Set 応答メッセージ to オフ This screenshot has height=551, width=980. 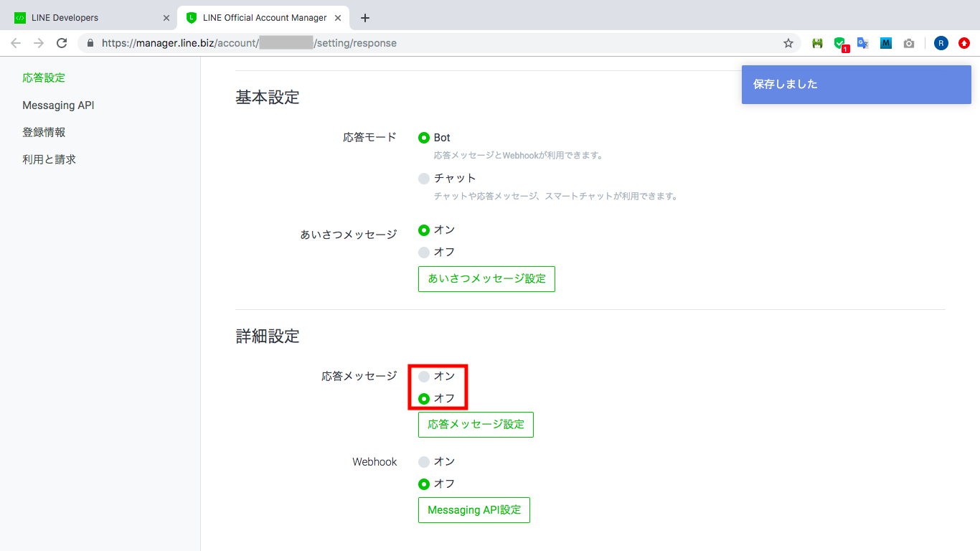click(x=424, y=398)
